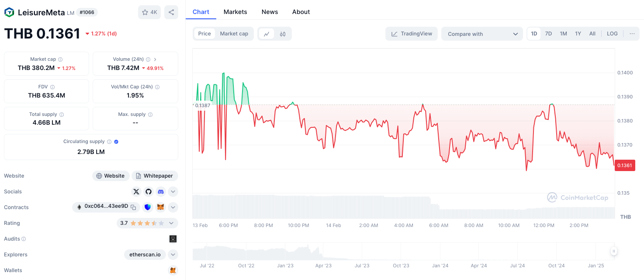The image size is (644, 280).
Task: Copy the contract address icon
Action: coord(134,207)
